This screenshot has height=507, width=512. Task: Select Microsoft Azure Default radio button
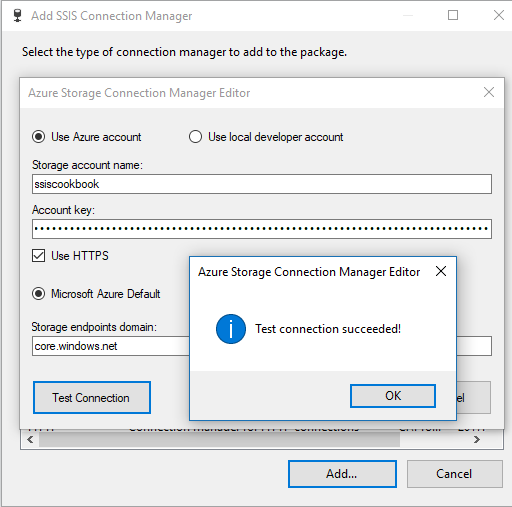(39, 294)
